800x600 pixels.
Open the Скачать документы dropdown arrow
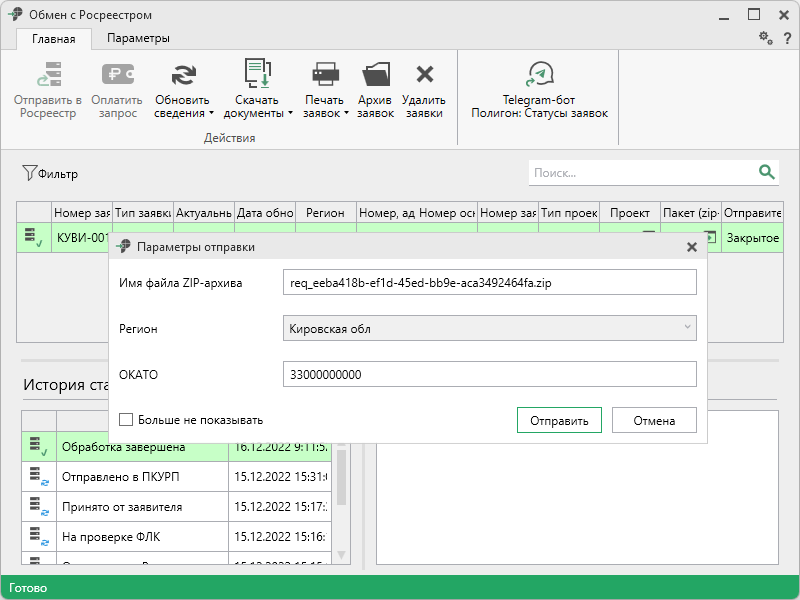[291, 113]
